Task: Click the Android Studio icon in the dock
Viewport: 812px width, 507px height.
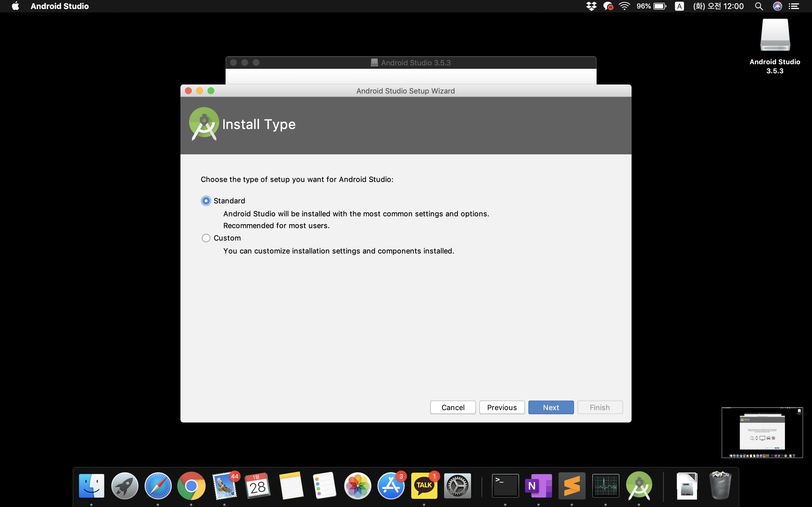Action: pyautogui.click(x=639, y=486)
